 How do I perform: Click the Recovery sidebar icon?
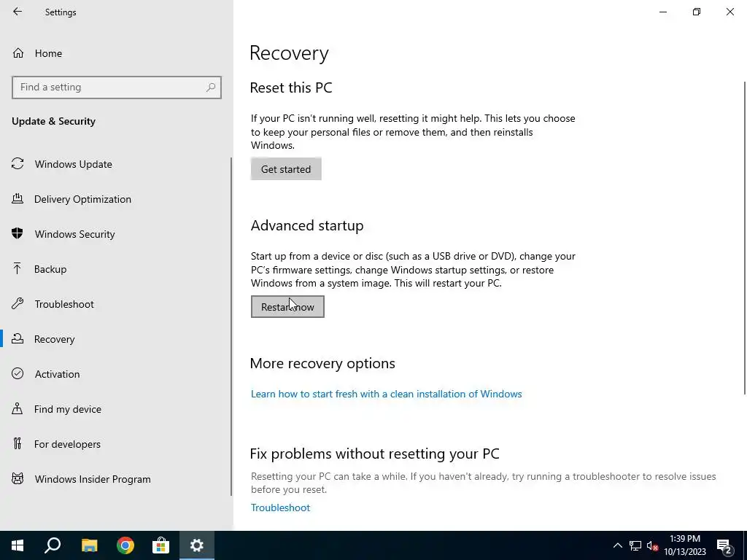pyautogui.click(x=18, y=338)
